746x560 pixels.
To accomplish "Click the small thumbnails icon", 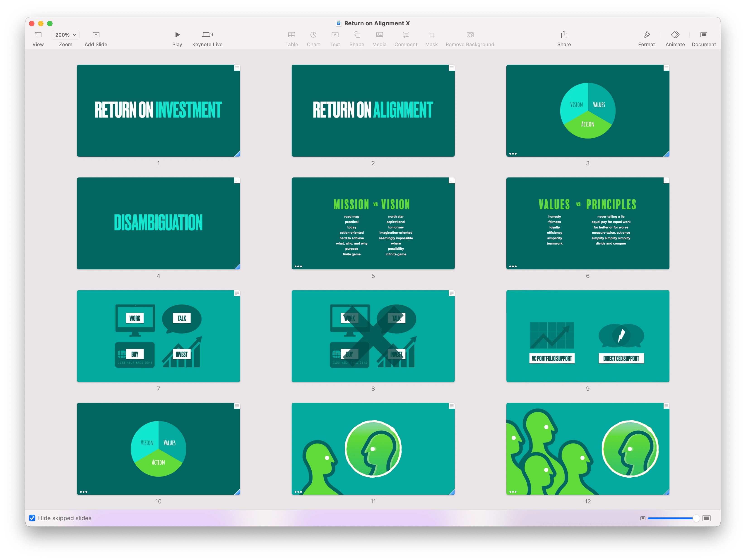I will coord(643,518).
